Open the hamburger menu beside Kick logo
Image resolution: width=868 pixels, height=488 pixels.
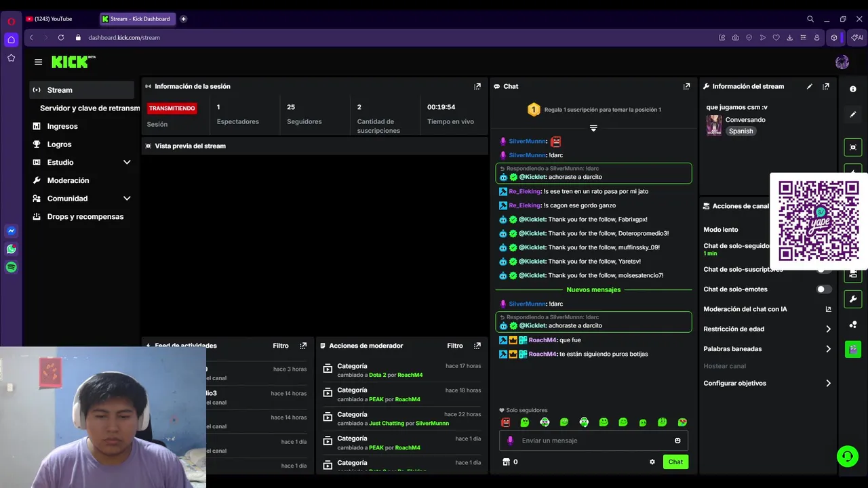point(38,62)
